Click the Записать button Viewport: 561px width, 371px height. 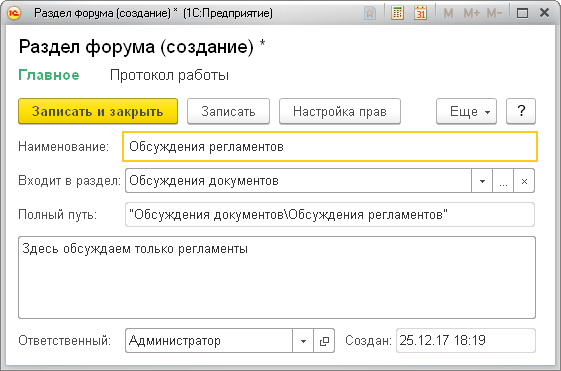[x=228, y=111]
